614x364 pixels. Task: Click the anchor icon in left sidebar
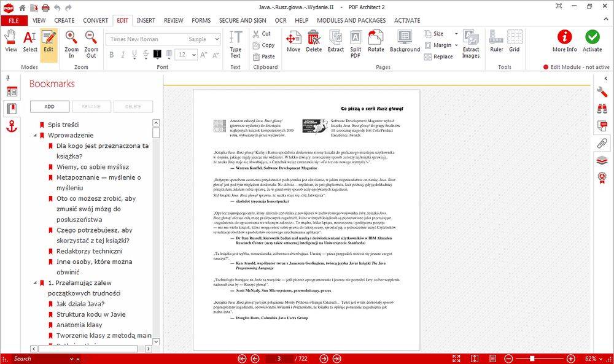[x=12, y=126]
